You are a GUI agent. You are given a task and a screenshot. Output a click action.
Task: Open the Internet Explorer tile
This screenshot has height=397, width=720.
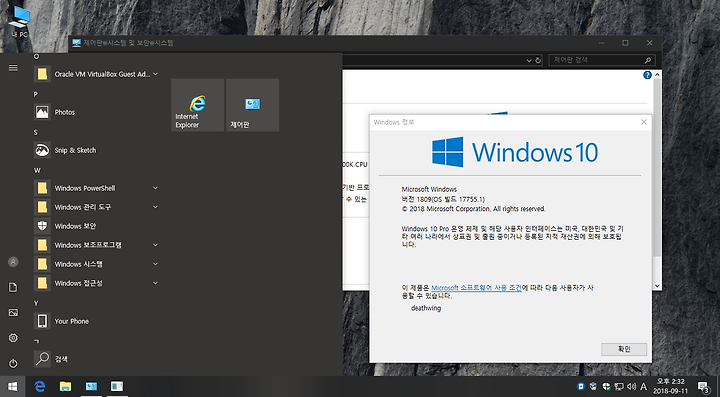tap(197, 105)
